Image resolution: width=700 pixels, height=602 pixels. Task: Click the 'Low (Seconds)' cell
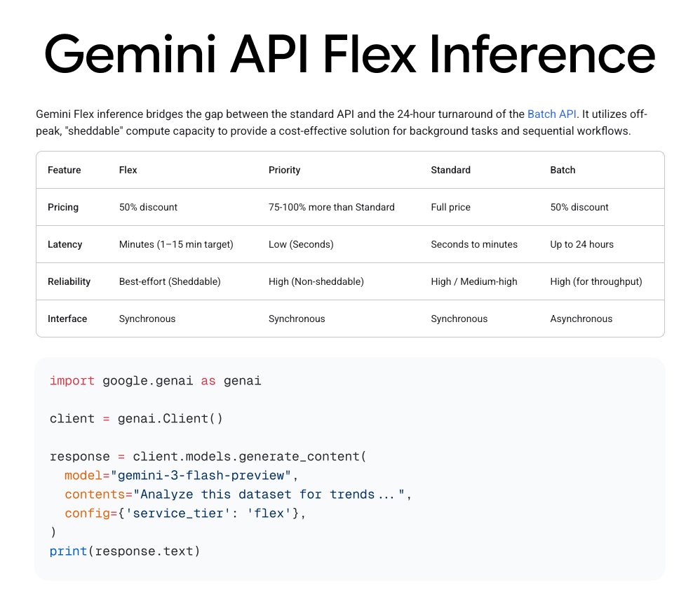click(301, 244)
